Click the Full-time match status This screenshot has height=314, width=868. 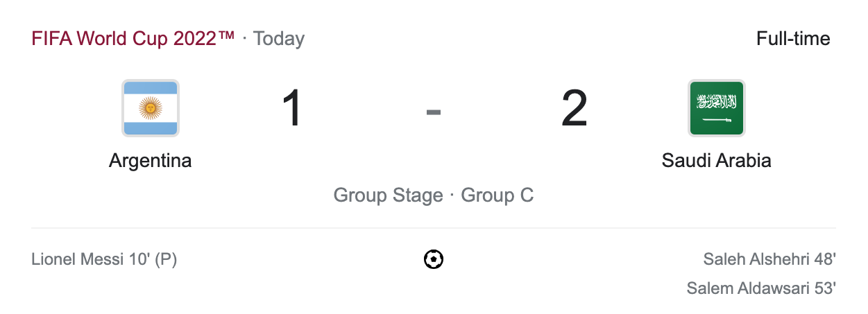(x=793, y=38)
